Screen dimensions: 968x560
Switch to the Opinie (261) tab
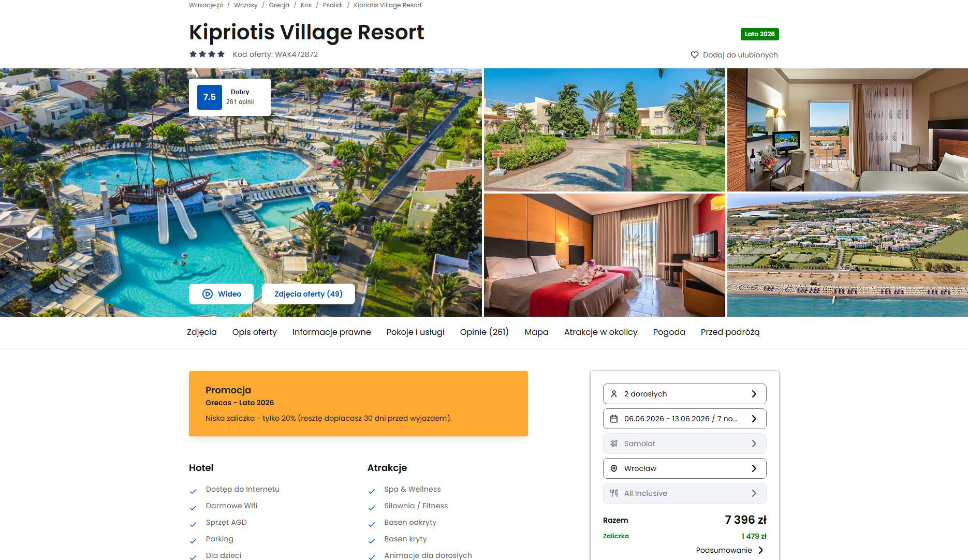[485, 332]
